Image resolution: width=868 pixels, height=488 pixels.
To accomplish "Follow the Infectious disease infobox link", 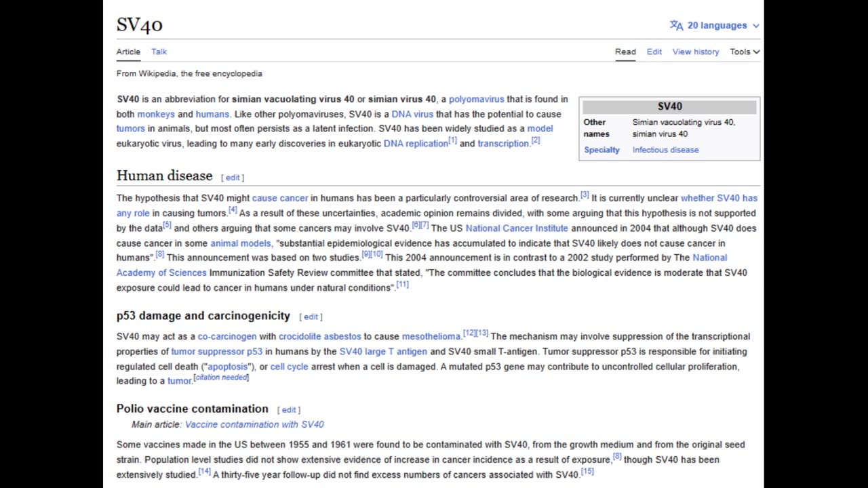I will coord(665,150).
